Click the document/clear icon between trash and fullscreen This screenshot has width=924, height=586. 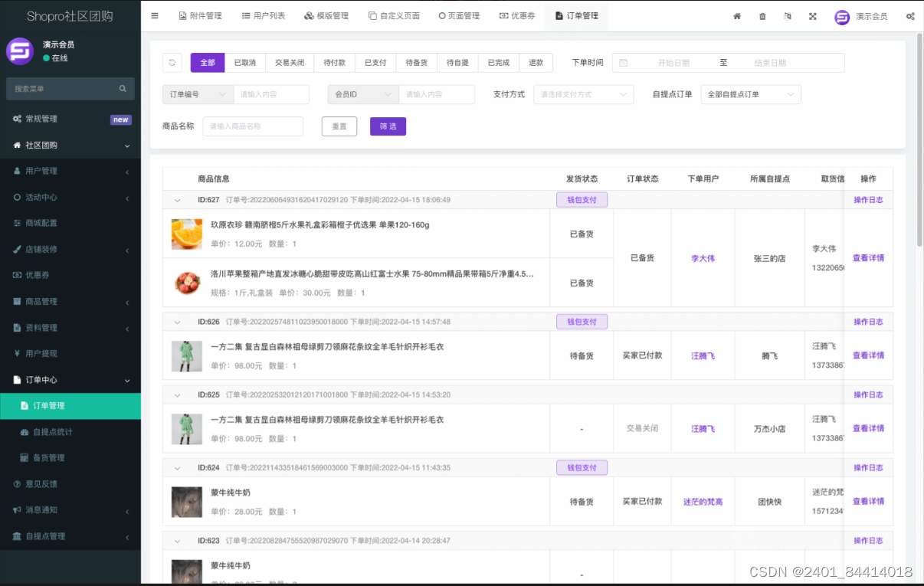pyautogui.click(x=787, y=16)
